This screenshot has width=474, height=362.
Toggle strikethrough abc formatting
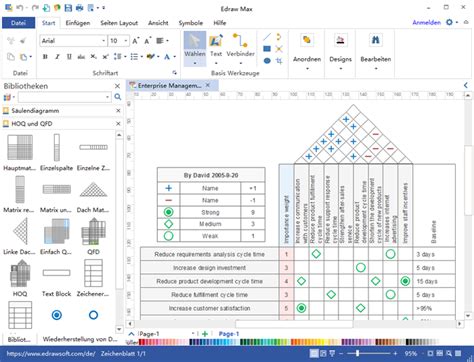81,57
